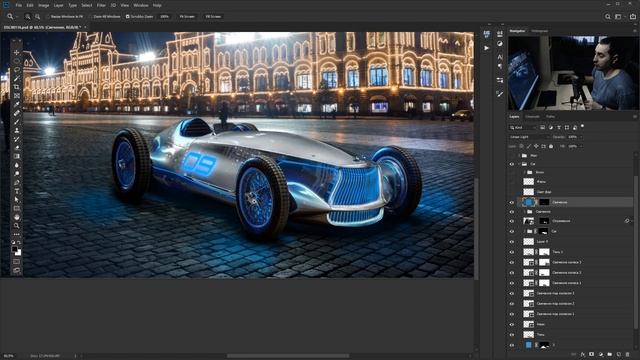Select the Crop tool

pos(16,87)
